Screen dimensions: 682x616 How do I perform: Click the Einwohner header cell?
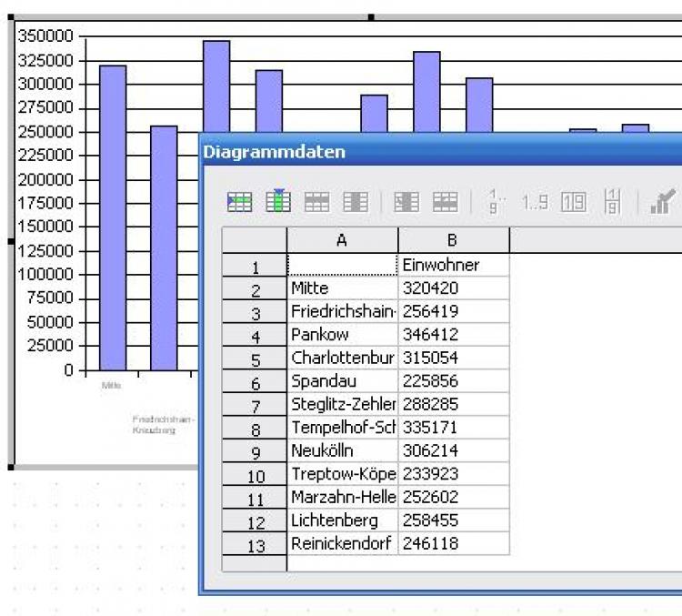pyautogui.click(x=453, y=265)
